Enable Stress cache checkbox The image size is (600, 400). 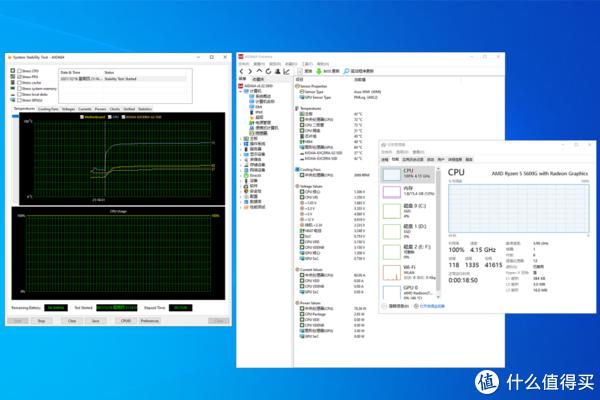tap(19, 83)
